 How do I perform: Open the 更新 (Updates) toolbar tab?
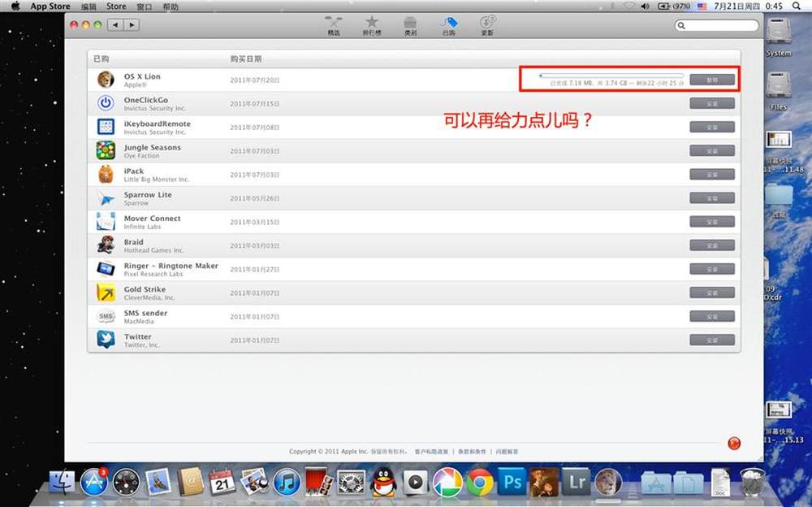(487, 25)
